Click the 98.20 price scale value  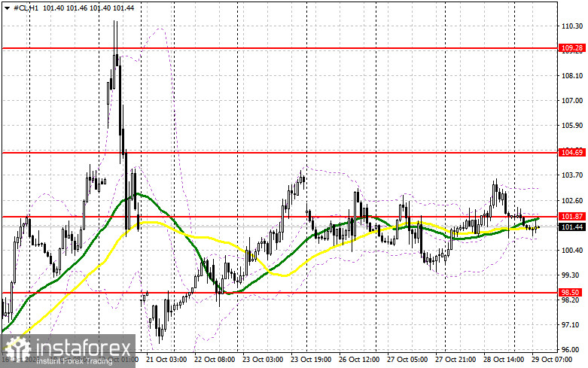(572, 300)
